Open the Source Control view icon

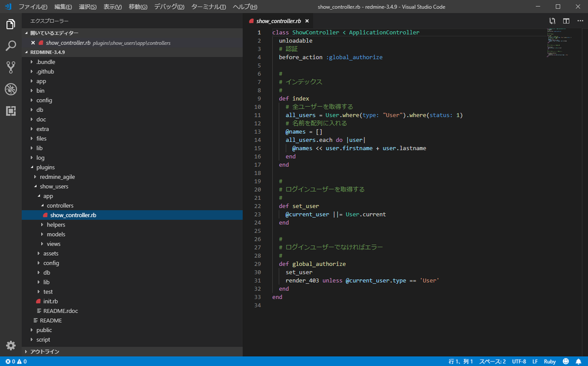10,67
